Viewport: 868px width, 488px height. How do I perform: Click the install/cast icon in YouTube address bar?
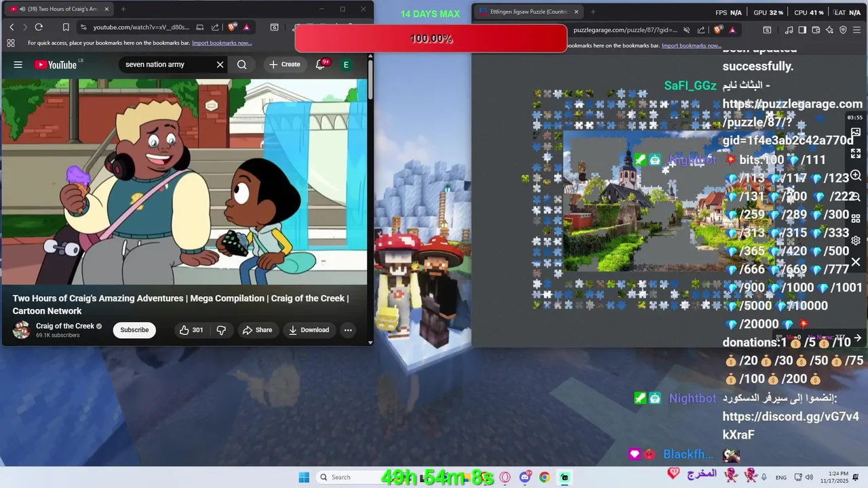pyautogui.click(x=200, y=27)
